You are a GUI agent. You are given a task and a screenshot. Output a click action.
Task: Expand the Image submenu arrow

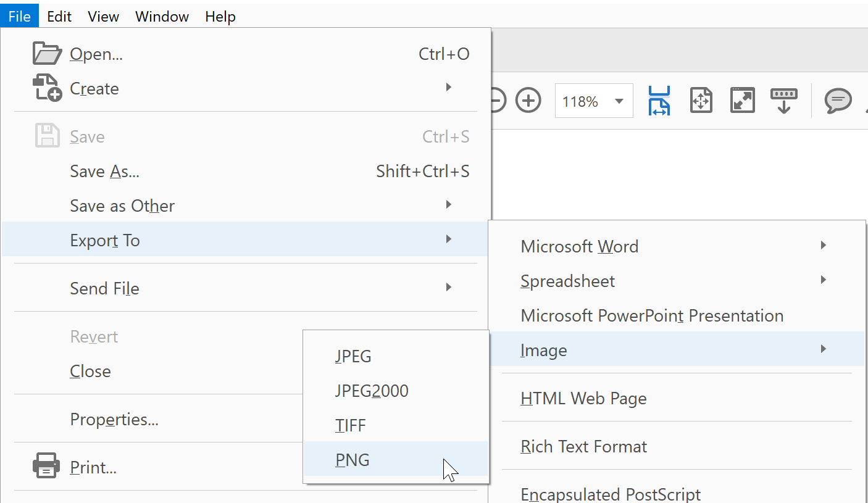point(824,349)
